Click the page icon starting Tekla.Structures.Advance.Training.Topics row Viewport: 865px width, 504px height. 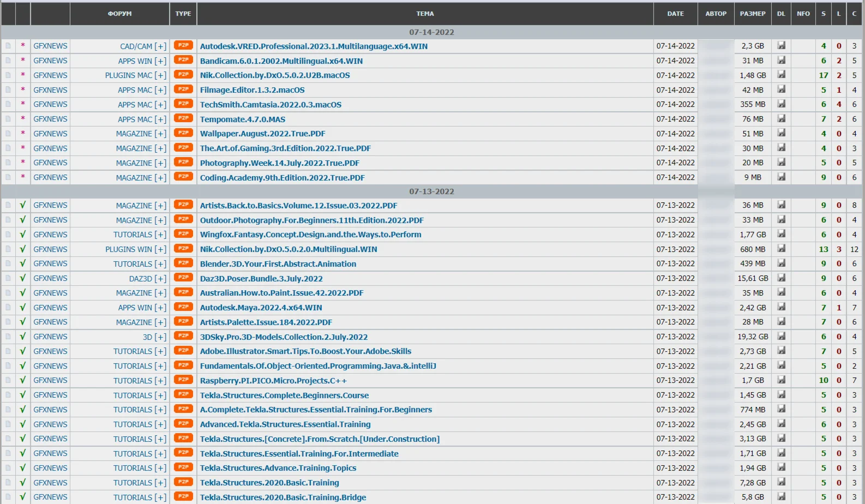(x=8, y=467)
